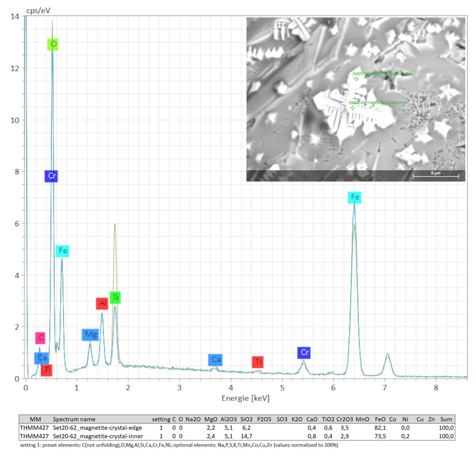Select the blue Mg element label

tap(90, 335)
